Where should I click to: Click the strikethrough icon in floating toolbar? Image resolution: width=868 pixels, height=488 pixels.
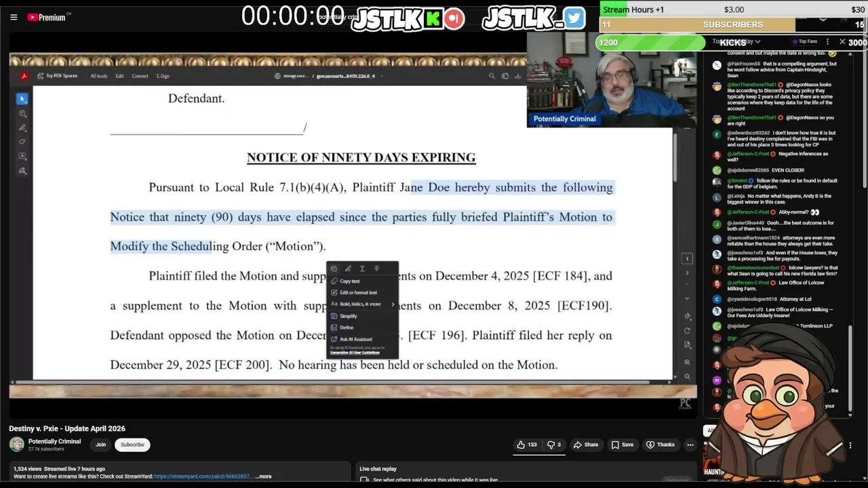point(377,268)
